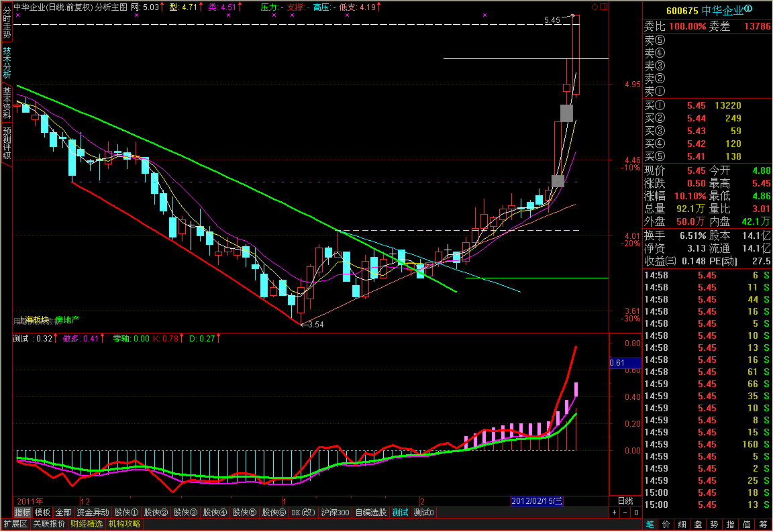The image size is (773, 532).
Task: Select the highlighted 测试 tab
Action: (x=401, y=513)
